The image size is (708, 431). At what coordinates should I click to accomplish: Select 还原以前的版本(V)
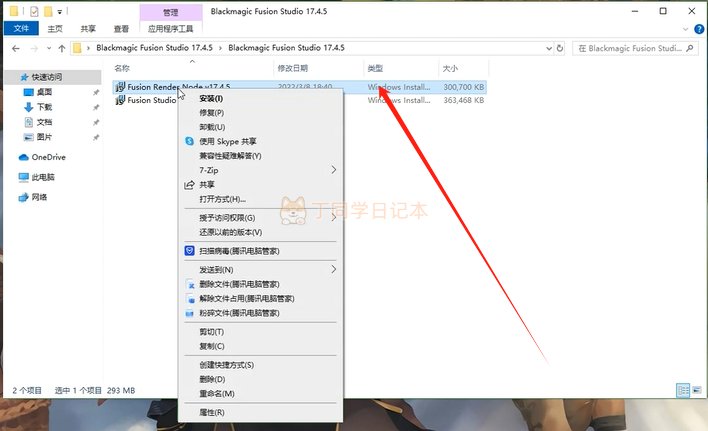[x=230, y=232]
